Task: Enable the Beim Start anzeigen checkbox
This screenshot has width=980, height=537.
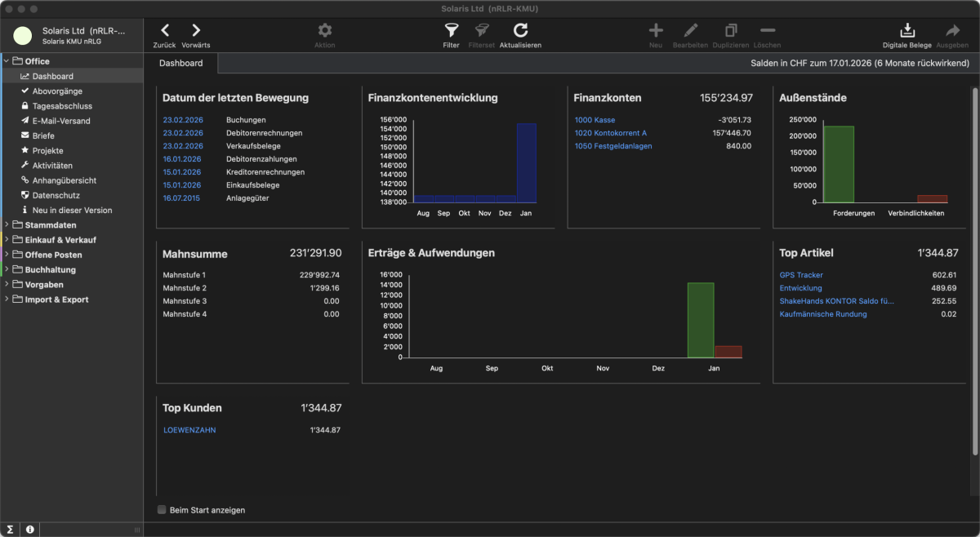Action: coord(162,510)
